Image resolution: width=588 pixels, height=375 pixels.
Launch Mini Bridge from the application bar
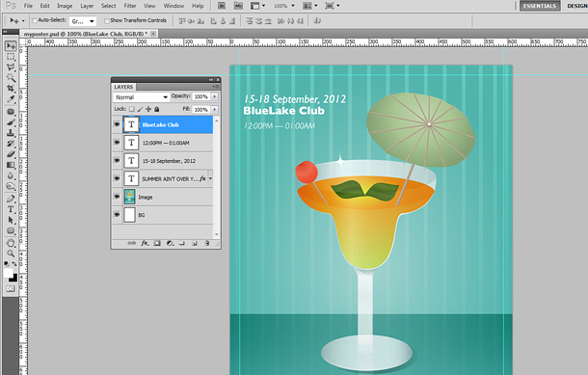(238, 6)
